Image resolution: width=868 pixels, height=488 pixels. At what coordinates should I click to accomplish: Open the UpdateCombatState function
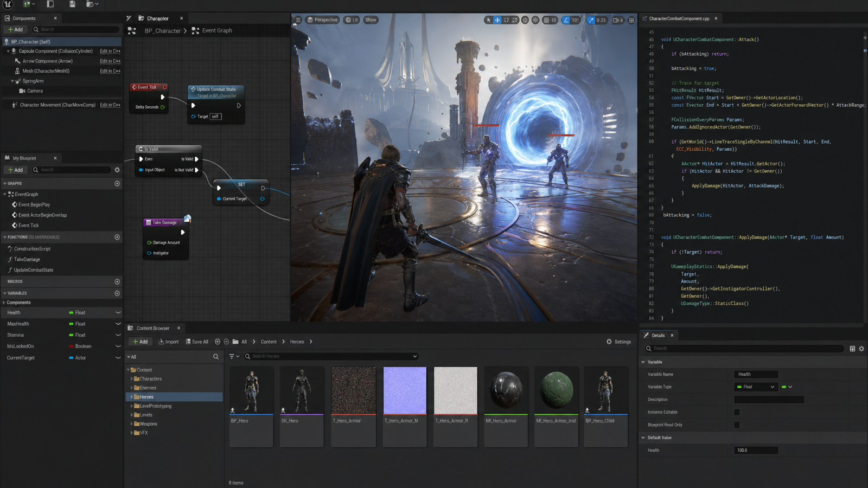pos(34,270)
